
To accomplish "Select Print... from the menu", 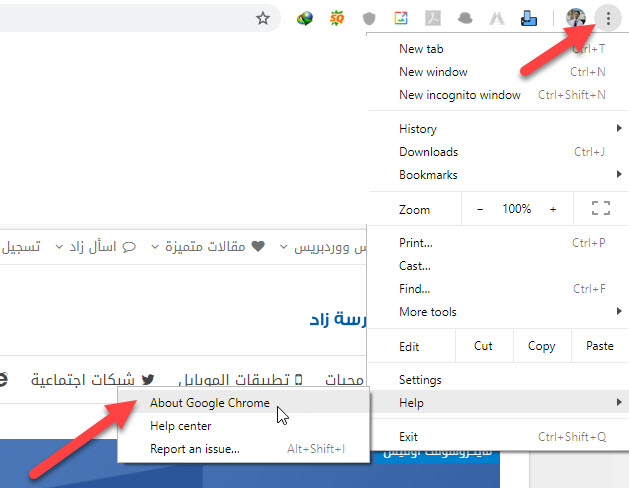I will 498,243.
